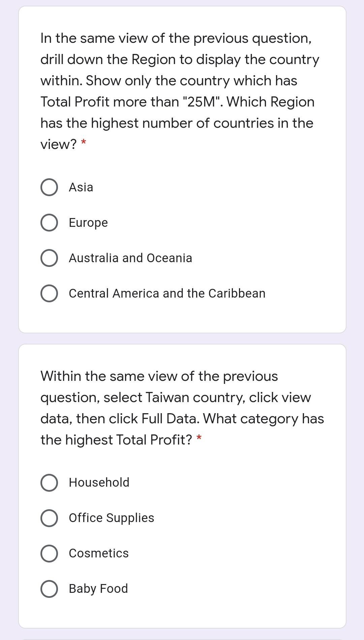Click the Baby Food label text
Viewport: 364px width, 640px height.
pyautogui.click(x=98, y=589)
